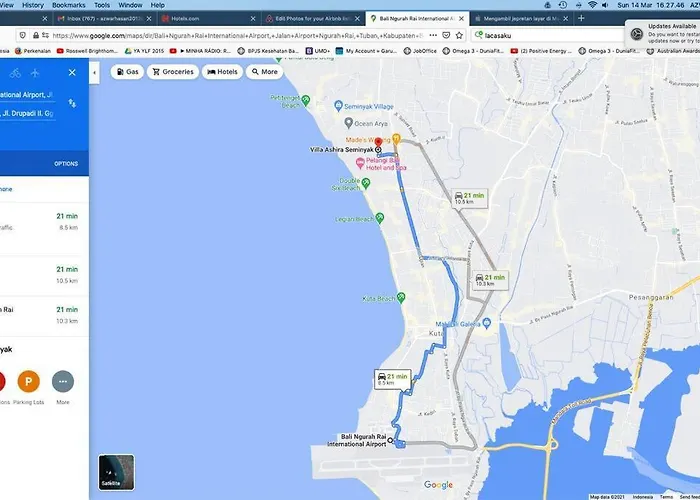Open the OPTIONS for the route
Screen dimensions: 700x500
click(x=66, y=164)
